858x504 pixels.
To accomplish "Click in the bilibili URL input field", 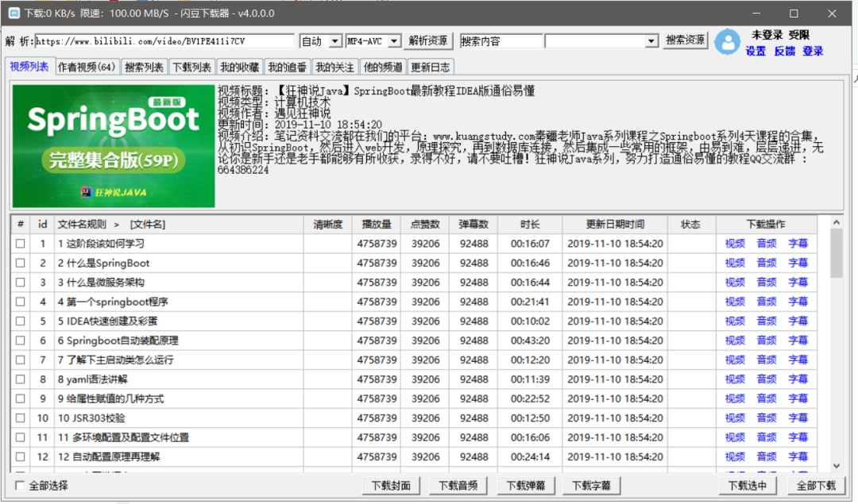I will tap(164, 41).
